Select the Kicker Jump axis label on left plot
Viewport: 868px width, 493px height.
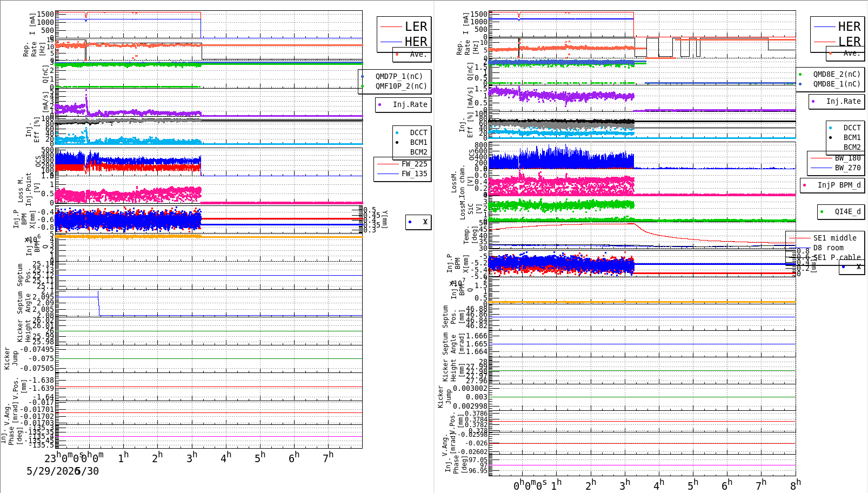coord(11,358)
